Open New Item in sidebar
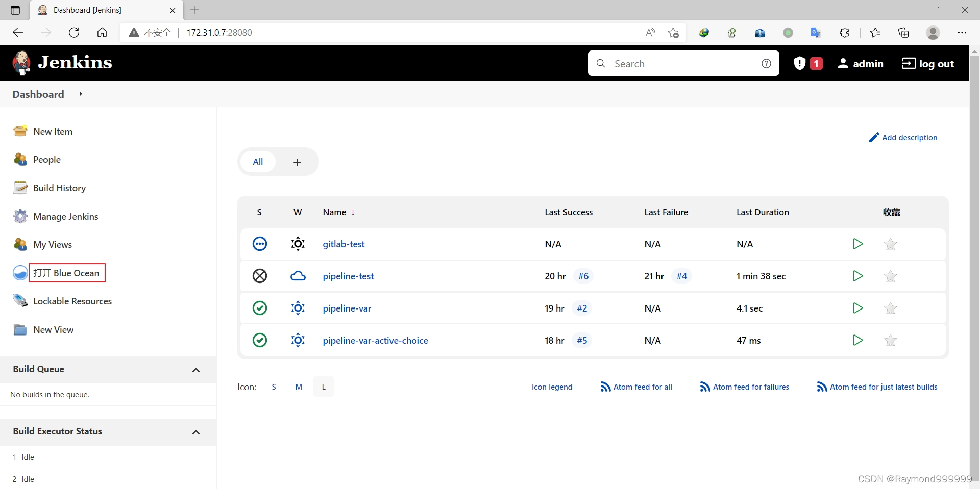The width and height of the screenshot is (980, 489). click(43, 131)
